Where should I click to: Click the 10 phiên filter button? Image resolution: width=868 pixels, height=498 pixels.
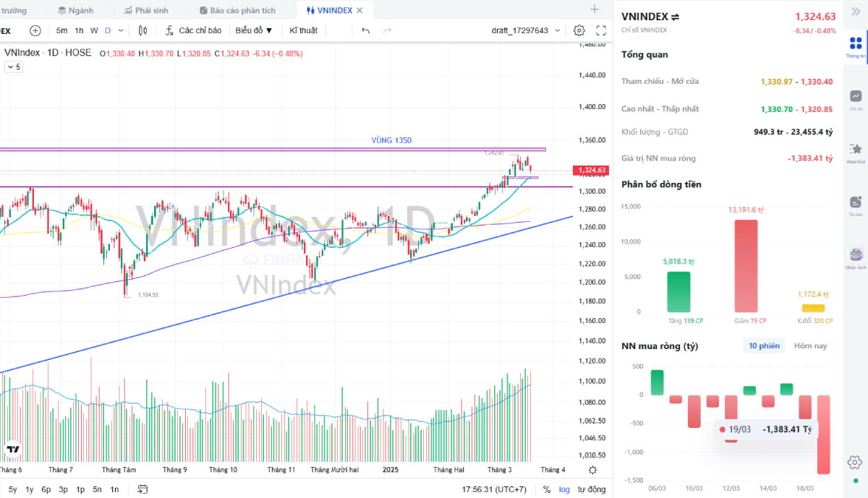tap(765, 345)
